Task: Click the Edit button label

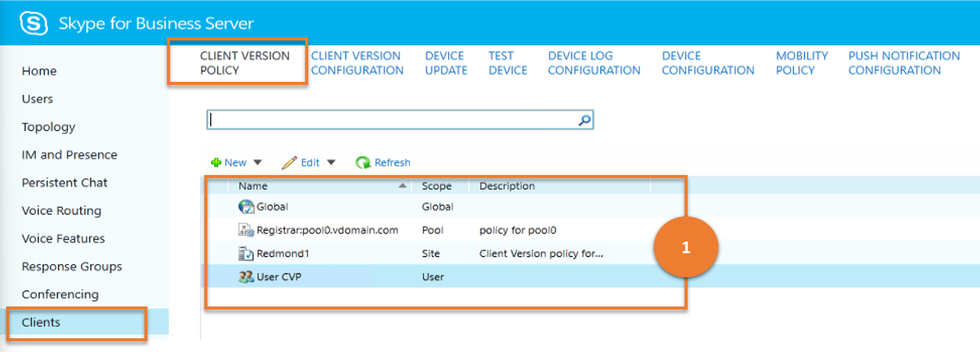Action: [310, 163]
